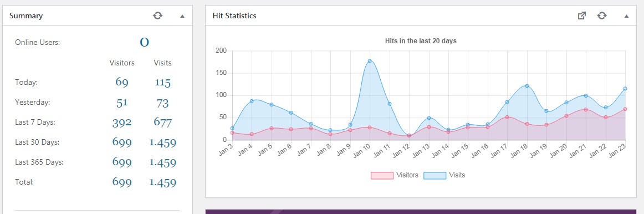
Task: Click the Jan 18 visits data point
Action: click(527, 86)
